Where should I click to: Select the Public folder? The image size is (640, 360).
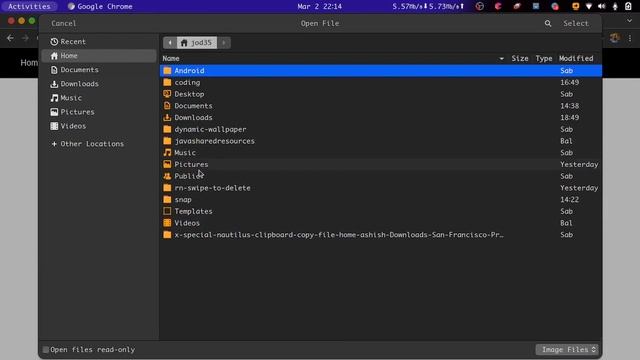(x=381, y=176)
